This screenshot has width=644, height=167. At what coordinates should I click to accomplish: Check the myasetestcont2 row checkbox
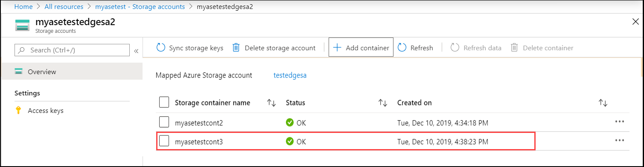click(x=164, y=123)
